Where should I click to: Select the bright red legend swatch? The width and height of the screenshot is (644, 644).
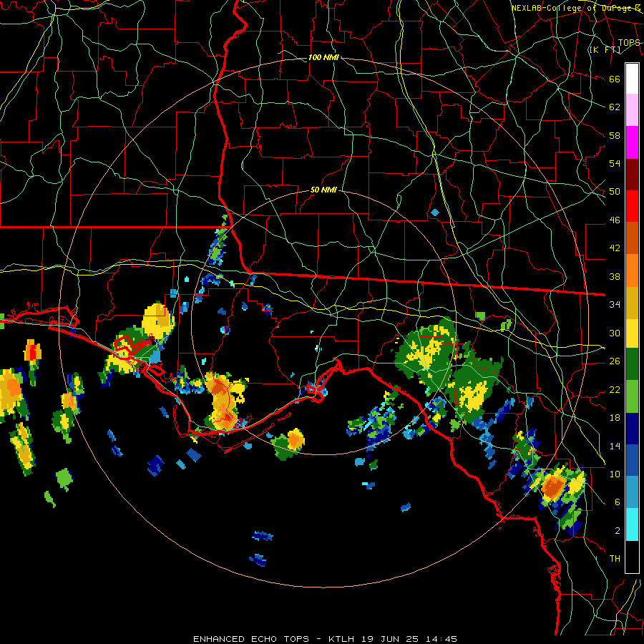click(x=632, y=206)
